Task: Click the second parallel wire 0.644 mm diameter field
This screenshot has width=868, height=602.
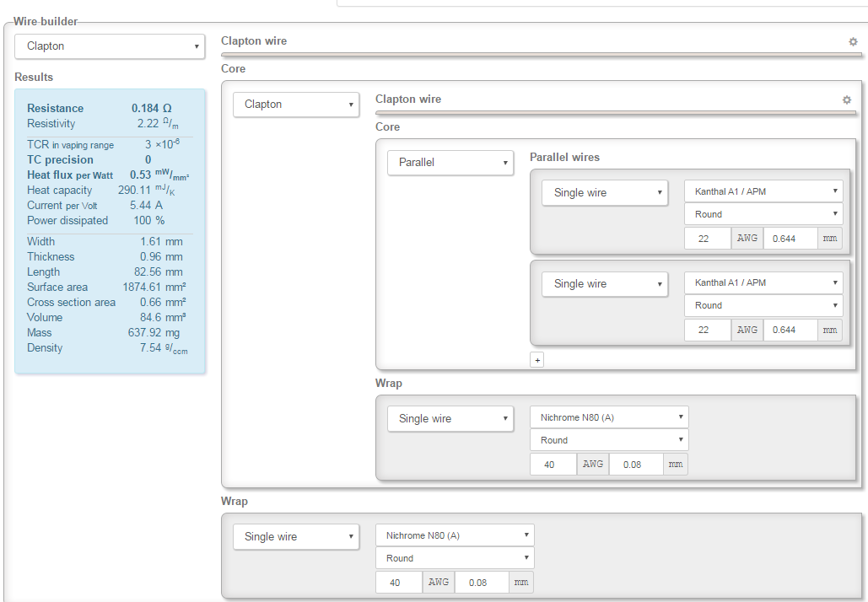Action: [790, 330]
